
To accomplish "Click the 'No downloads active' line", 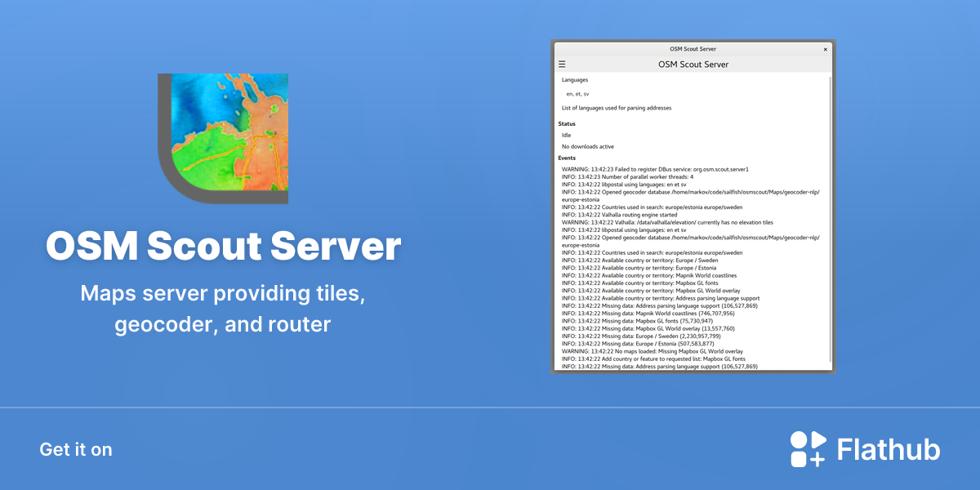I will (588, 147).
